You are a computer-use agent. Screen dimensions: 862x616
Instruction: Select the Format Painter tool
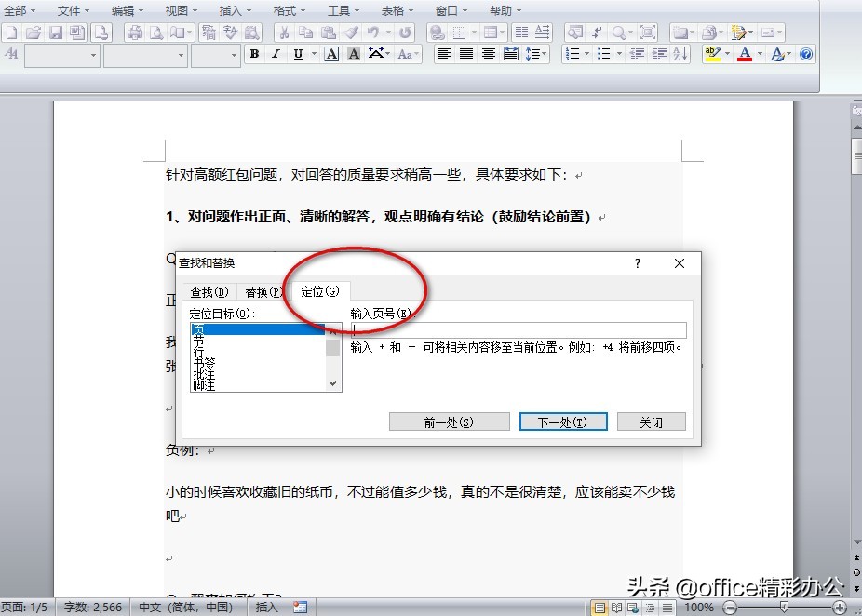click(x=351, y=33)
